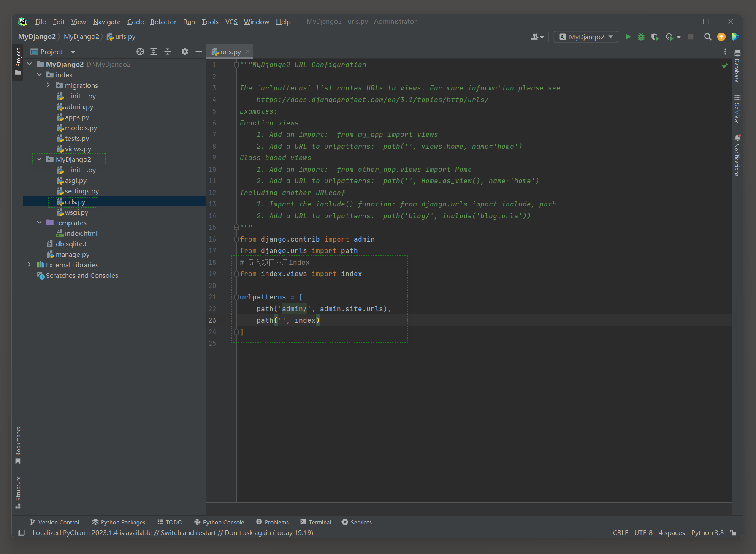Run with coverage shield icon
This screenshot has height=554, width=756.
(x=655, y=37)
